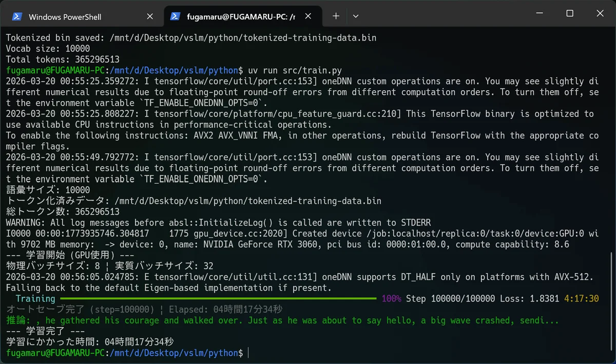
Task: Close the Windows PowerShell tab
Action: tap(150, 16)
